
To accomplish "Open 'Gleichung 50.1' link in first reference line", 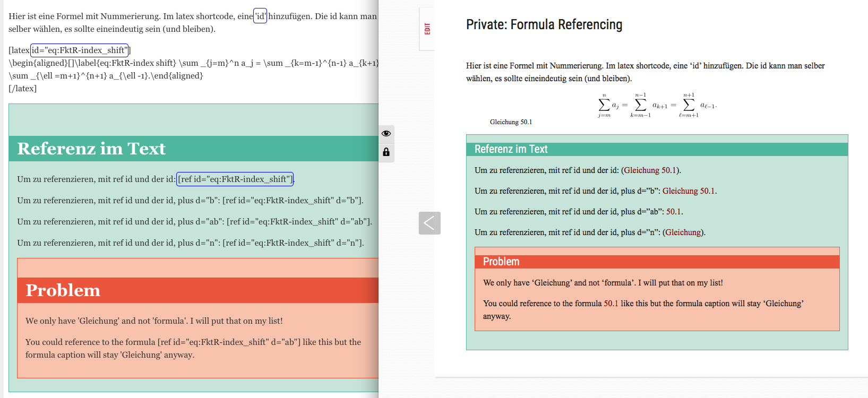I will 650,170.
